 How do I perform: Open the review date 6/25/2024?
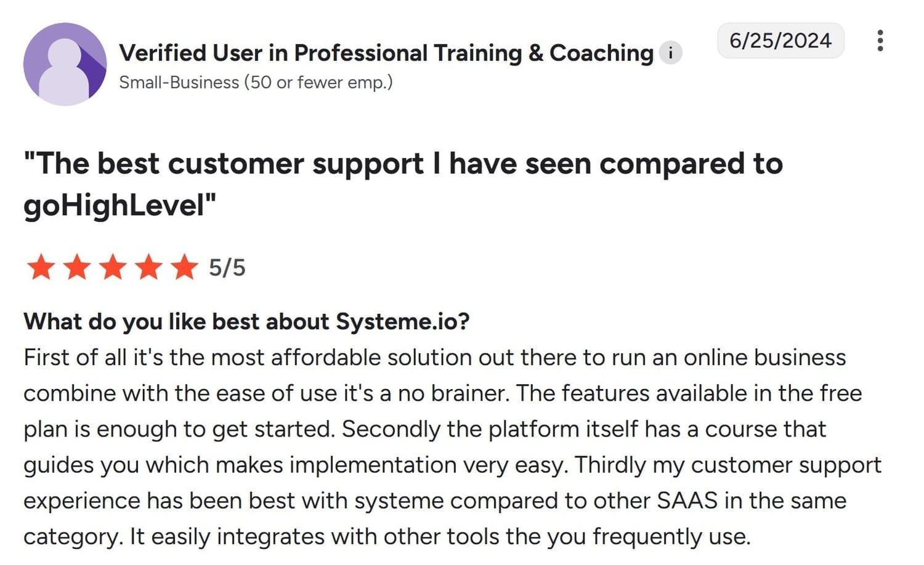pos(780,41)
